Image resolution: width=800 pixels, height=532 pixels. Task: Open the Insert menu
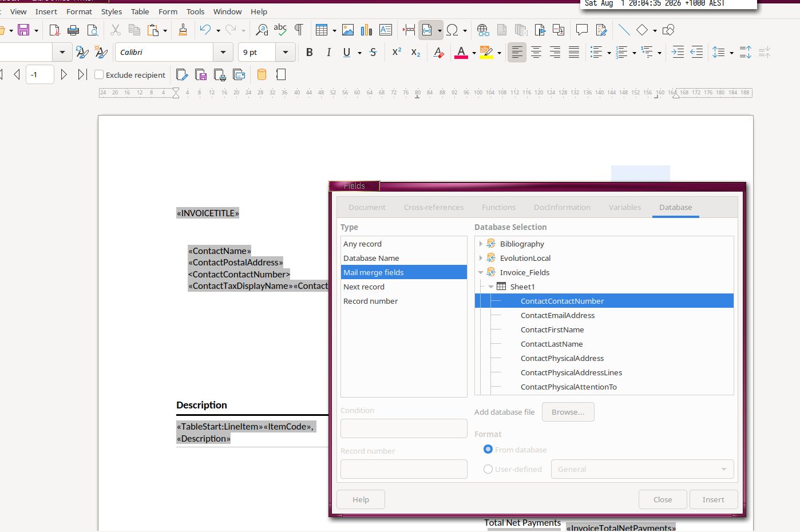(46, 11)
